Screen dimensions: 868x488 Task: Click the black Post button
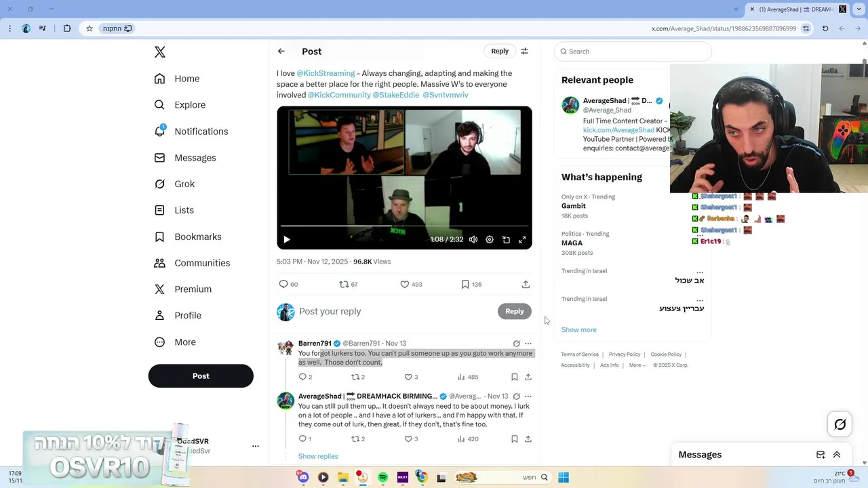pyautogui.click(x=201, y=376)
